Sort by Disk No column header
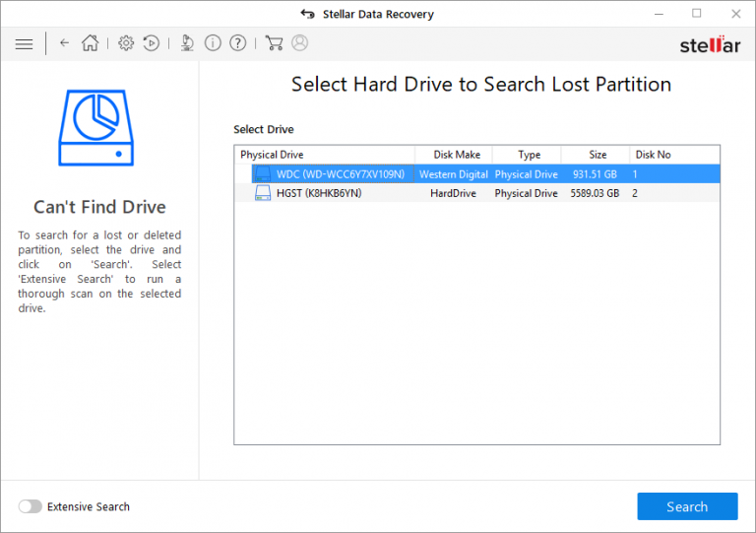The height and width of the screenshot is (533, 756). coord(674,155)
